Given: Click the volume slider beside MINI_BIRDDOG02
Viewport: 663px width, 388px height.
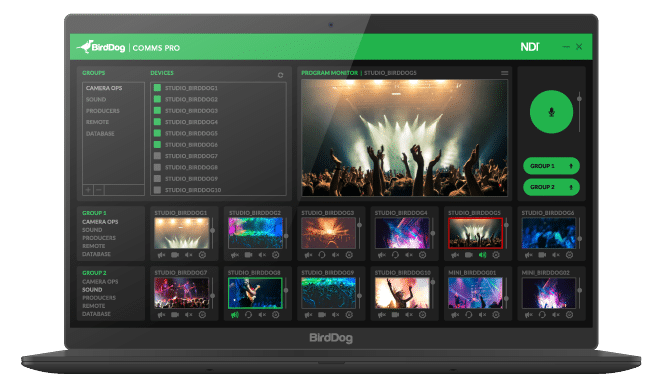Looking at the screenshot, I should coord(580,293).
